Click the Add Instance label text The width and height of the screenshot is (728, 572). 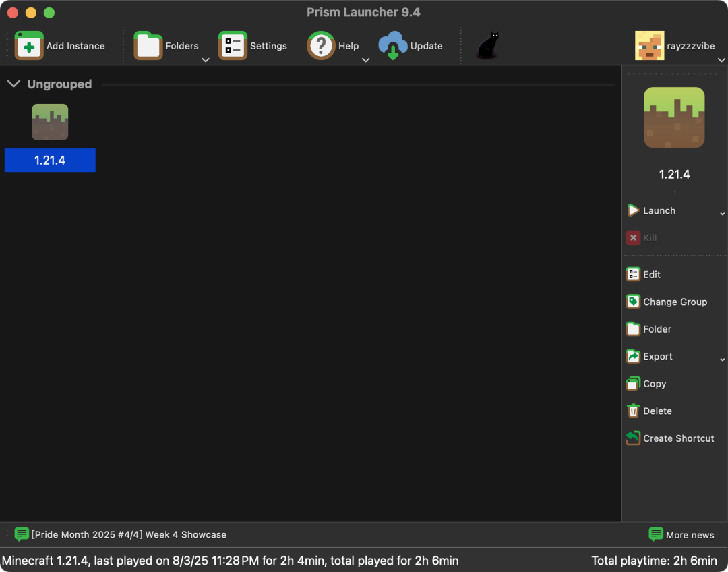(x=75, y=46)
